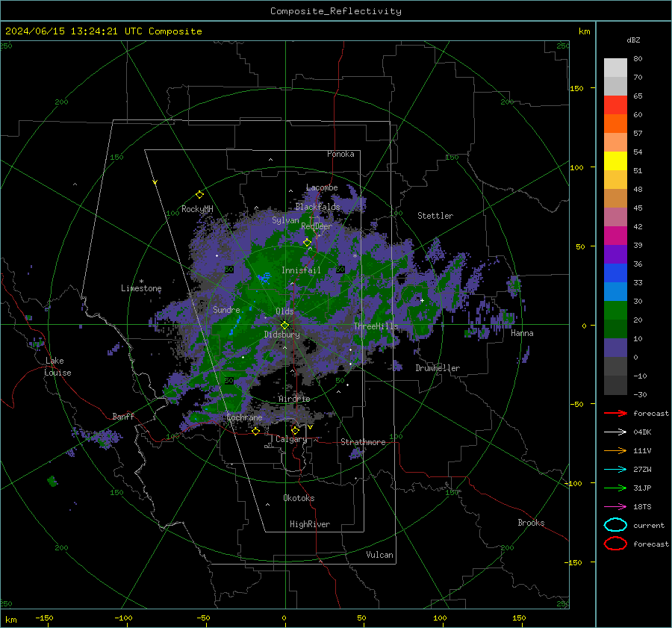This screenshot has width=672, height=628.
Task: Select the red forecast ellipse icon
Action: click(x=615, y=544)
